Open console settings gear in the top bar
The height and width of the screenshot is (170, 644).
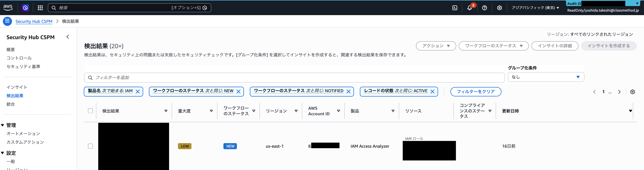point(499,8)
